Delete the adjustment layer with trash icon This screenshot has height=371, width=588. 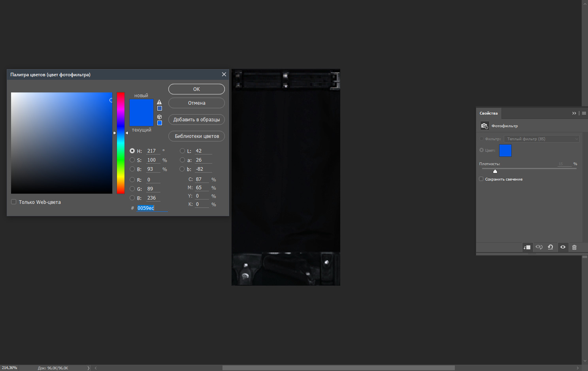click(x=574, y=247)
